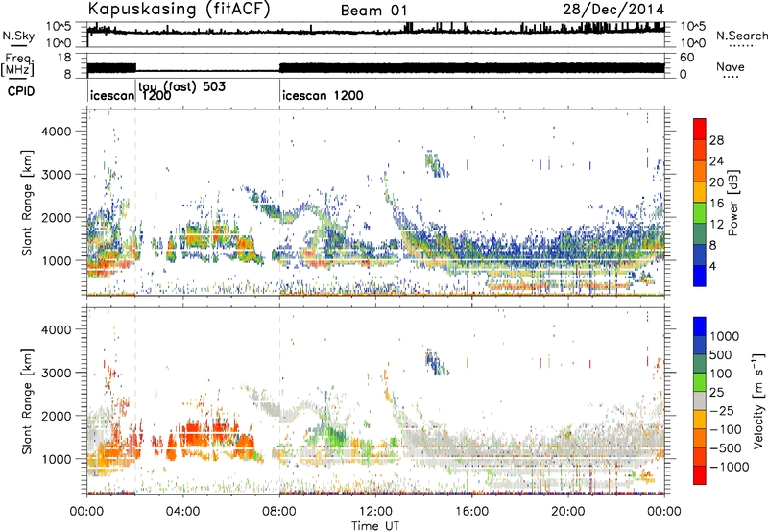768x532 pixels.
Task: Click the "16" value on the power colorbar
Action: [x=716, y=204]
